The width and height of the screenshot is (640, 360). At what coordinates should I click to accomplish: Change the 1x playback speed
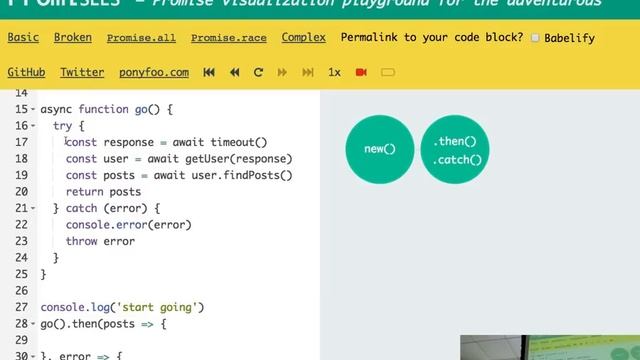coord(334,73)
